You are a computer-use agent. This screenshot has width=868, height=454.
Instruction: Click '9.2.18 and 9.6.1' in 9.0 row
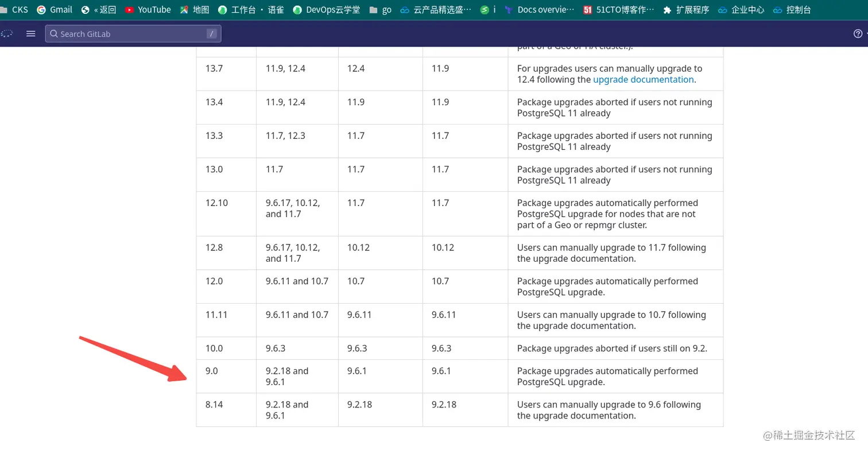pyautogui.click(x=287, y=377)
